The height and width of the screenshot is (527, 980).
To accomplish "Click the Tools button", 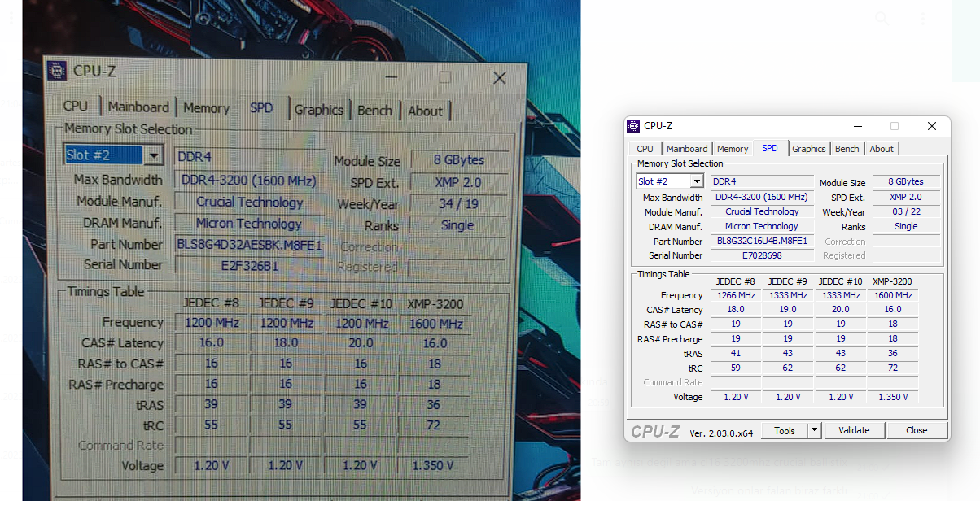I will (785, 430).
